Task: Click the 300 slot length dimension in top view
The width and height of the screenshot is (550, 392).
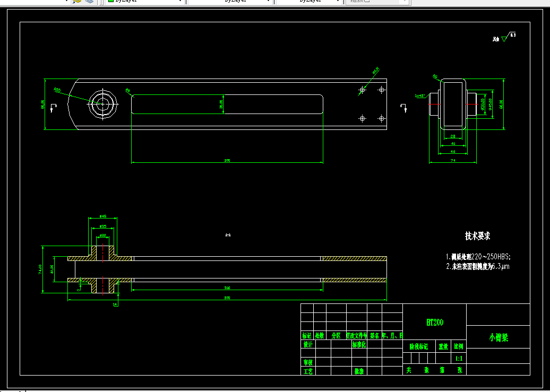Action: (x=227, y=161)
